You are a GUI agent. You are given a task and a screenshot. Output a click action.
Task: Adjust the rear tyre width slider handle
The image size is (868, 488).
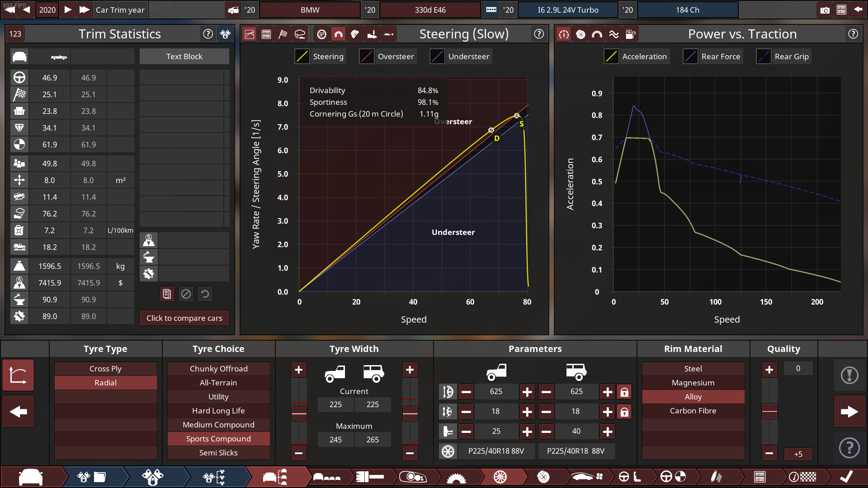click(410, 413)
